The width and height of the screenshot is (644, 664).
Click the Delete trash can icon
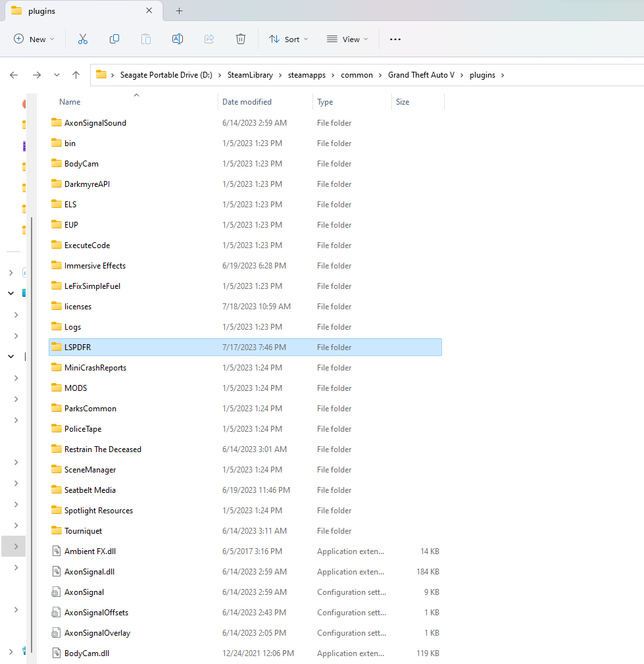[x=241, y=39]
